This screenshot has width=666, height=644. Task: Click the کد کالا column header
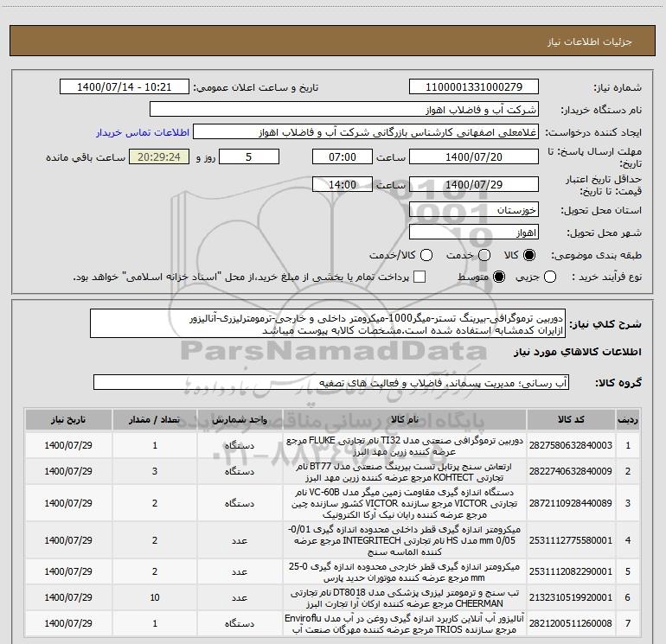(571, 420)
